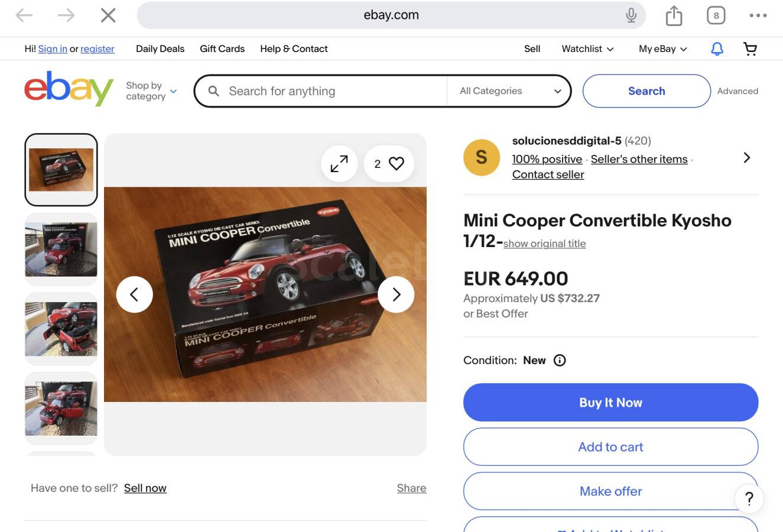Open Daily Deals in top navigation

(x=160, y=49)
